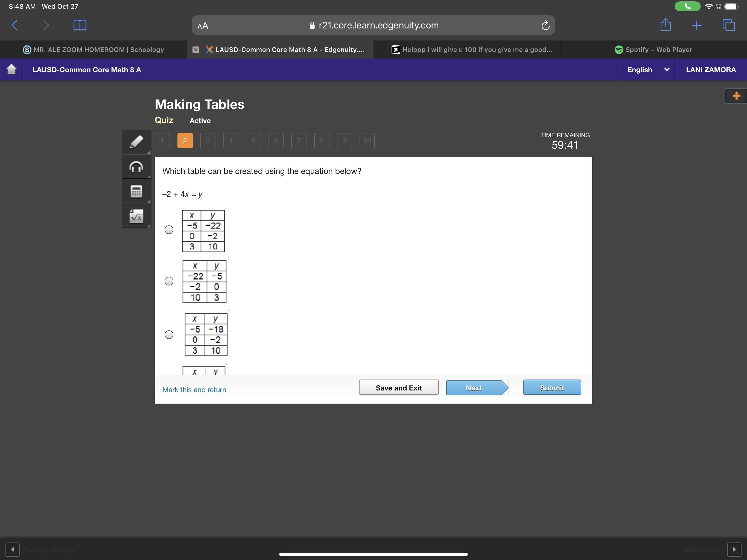
Task: Reload the page in address bar
Action: pyautogui.click(x=545, y=25)
